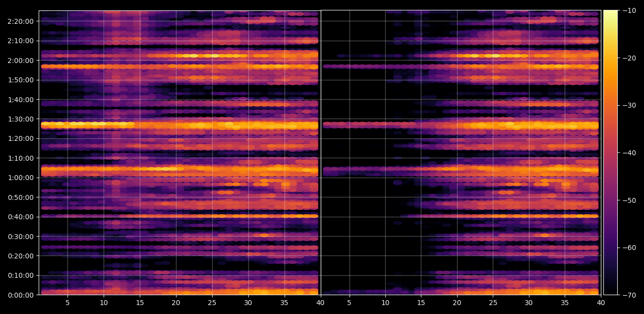The height and width of the screenshot is (314, 644).
Task: Click x-axis label 10 under right heatmap
Action: tap(385, 303)
